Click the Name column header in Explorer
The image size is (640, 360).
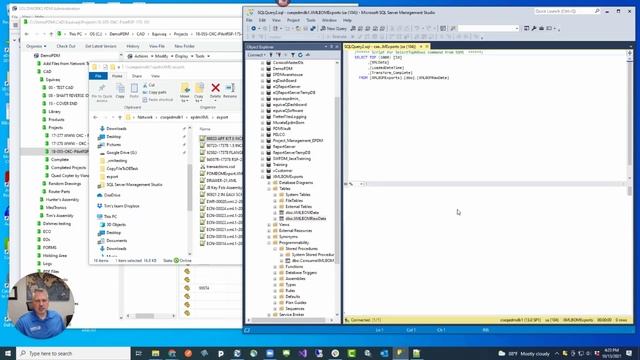(205, 129)
